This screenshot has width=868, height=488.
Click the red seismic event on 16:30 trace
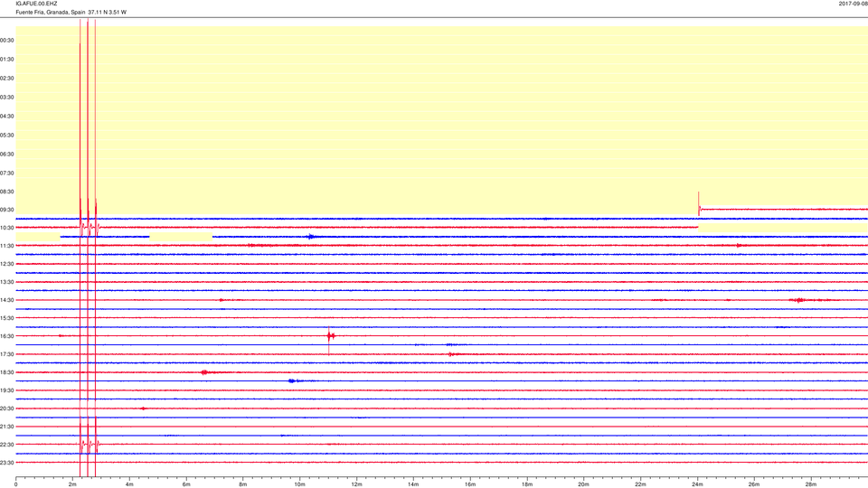[330, 336]
